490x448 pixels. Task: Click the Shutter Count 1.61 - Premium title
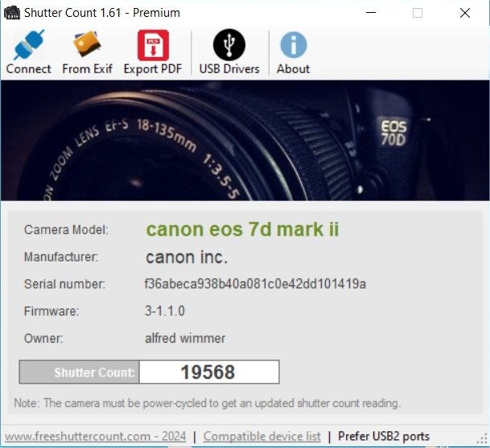[102, 13]
